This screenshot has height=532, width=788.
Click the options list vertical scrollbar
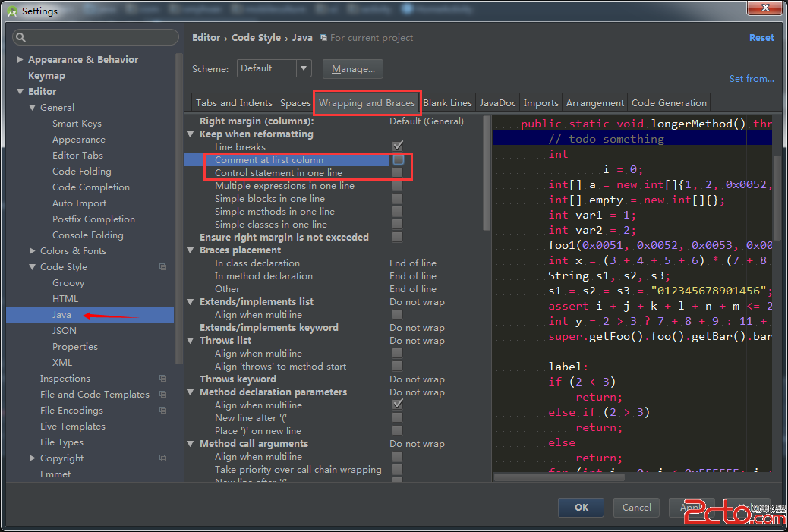pyautogui.click(x=486, y=175)
